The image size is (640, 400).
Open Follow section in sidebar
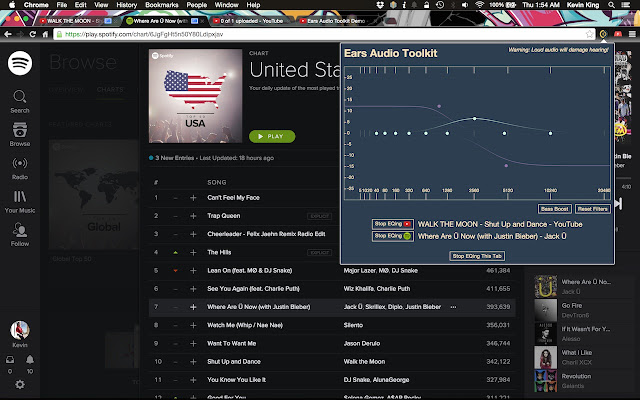tap(20, 235)
